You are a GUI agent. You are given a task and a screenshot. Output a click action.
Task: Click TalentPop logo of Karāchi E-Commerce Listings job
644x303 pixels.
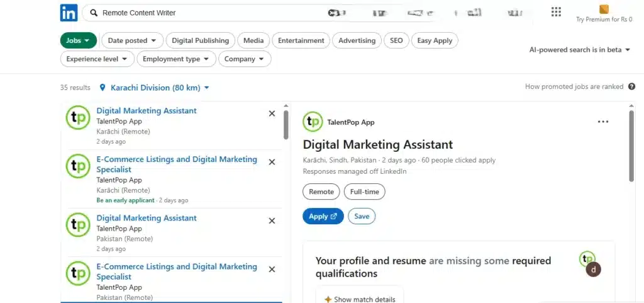pyautogui.click(x=78, y=166)
